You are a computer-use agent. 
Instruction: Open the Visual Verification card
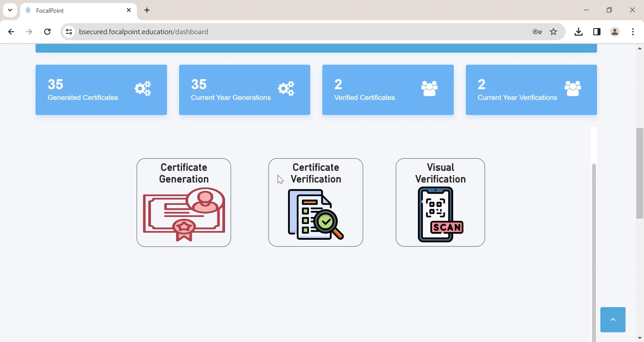[x=440, y=203]
